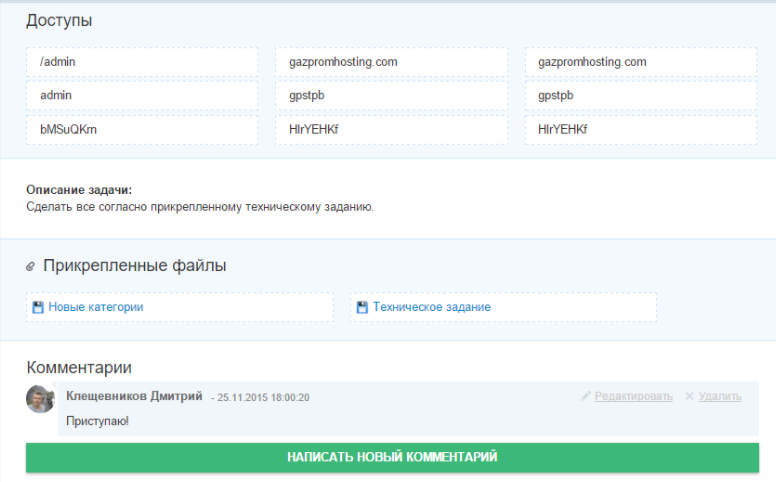Click the right column HlrYEHKf field
This screenshot has width=776, height=482.
tap(641, 130)
